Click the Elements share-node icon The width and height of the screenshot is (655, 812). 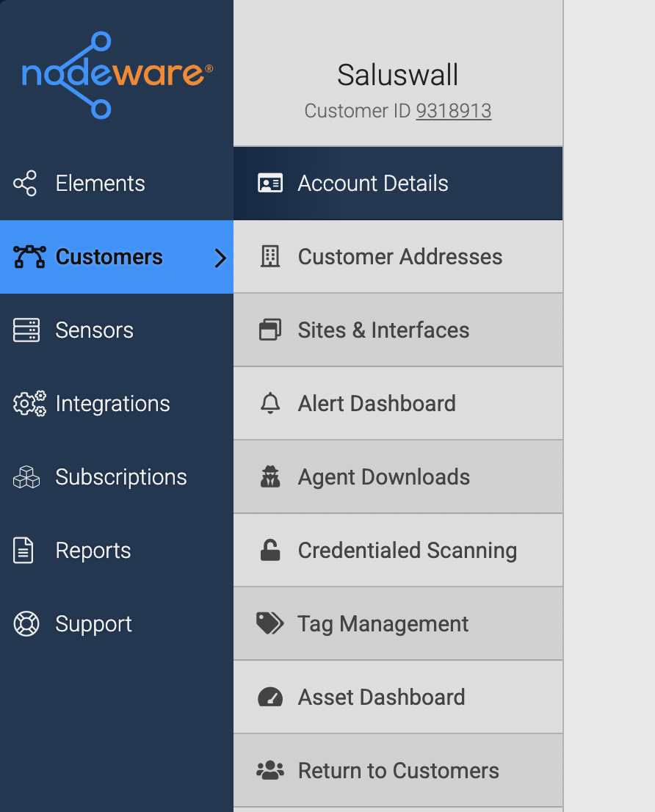[26, 184]
